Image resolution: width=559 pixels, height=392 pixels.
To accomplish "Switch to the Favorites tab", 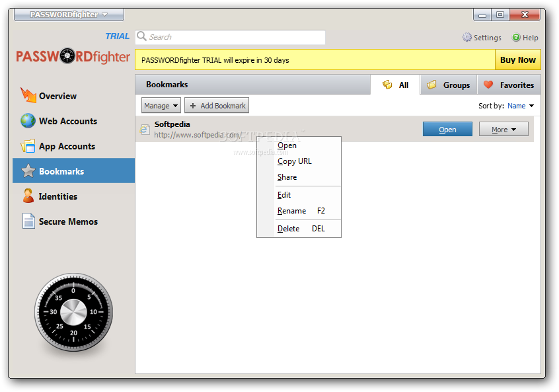I will (x=509, y=85).
